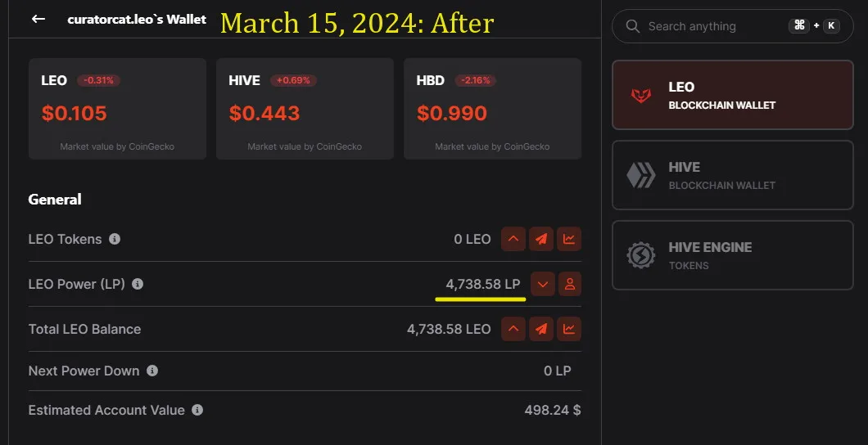Image resolution: width=868 pixels, height=445 pixels.
Task: Click up-chevron in Total LEO Balance row
Action: (x=513, y=329)
